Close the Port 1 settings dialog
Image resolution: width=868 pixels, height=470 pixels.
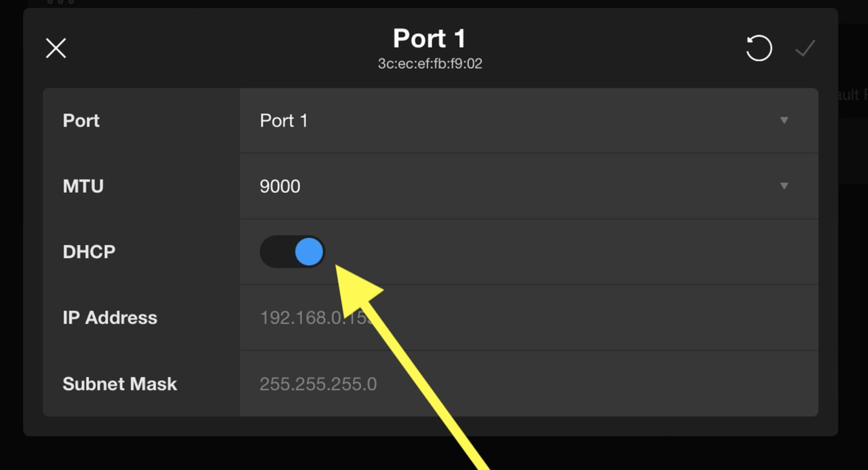tap(56, 48)
